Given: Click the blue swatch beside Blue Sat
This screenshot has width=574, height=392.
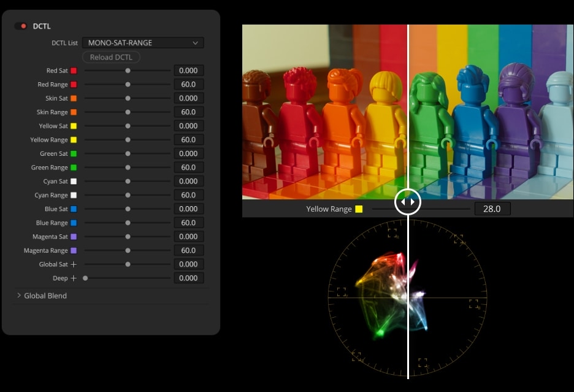Looking at the screenshot, I should click(74, 209).
